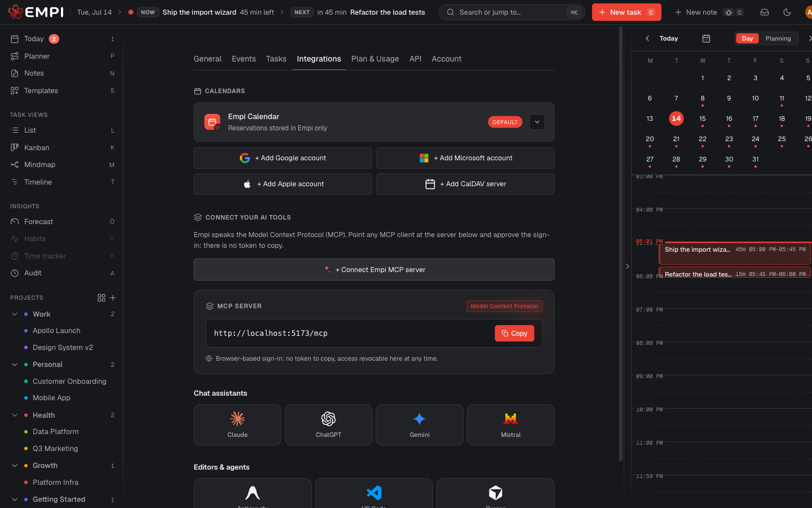Switch to Kanban task view
The width and height of the screenshot is (812, 508).
pyautogui.click(x=62, y=147)
